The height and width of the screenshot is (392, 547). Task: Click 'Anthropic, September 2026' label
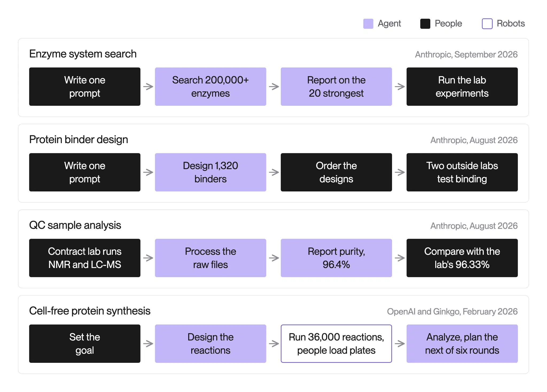466,54
